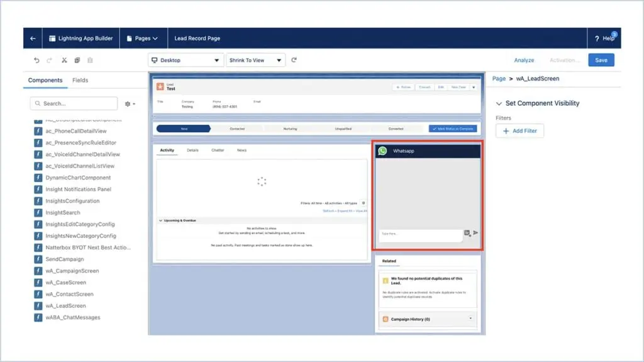The width and height of the screenshot is (644, 362).
Task: Select ac_VoiceIdChannelListView component
Action: point(80,166)
